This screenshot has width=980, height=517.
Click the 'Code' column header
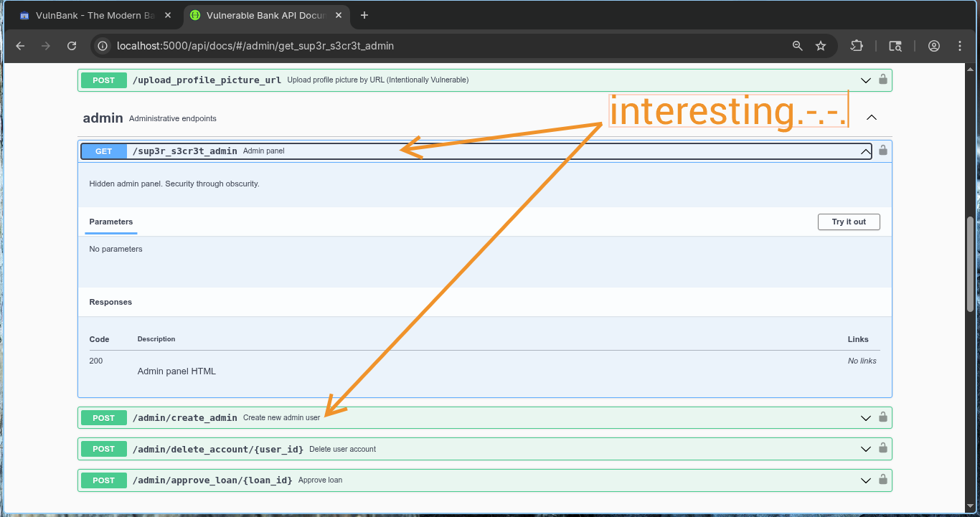(x=99, y=339)
